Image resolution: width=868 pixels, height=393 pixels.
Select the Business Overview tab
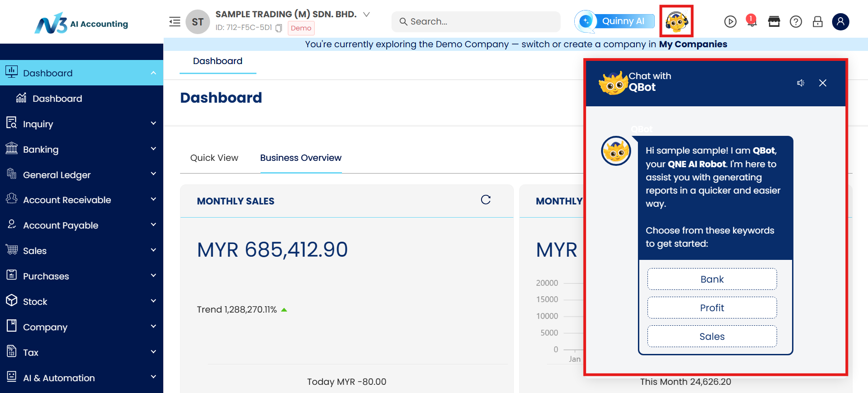tap(301, 158)
